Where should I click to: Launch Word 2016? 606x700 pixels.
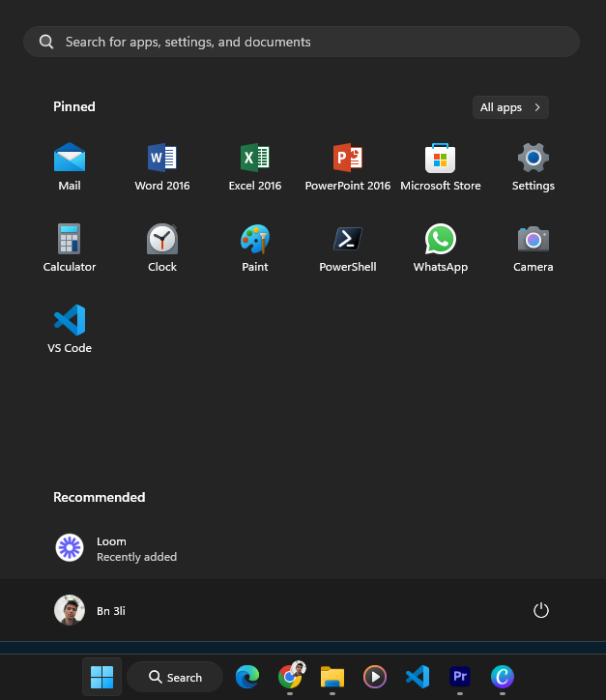tap(162, 166)
